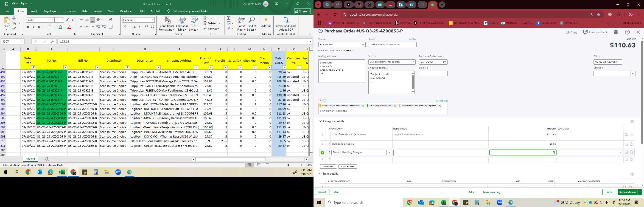Click the PO no. input field

pyautogui.click(x=608, y=62)
